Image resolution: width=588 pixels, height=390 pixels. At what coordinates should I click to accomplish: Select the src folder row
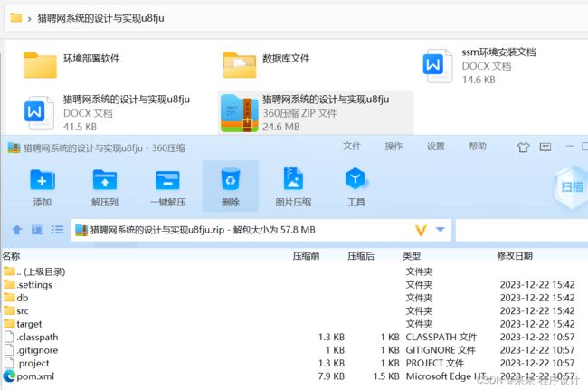[294, 311]
